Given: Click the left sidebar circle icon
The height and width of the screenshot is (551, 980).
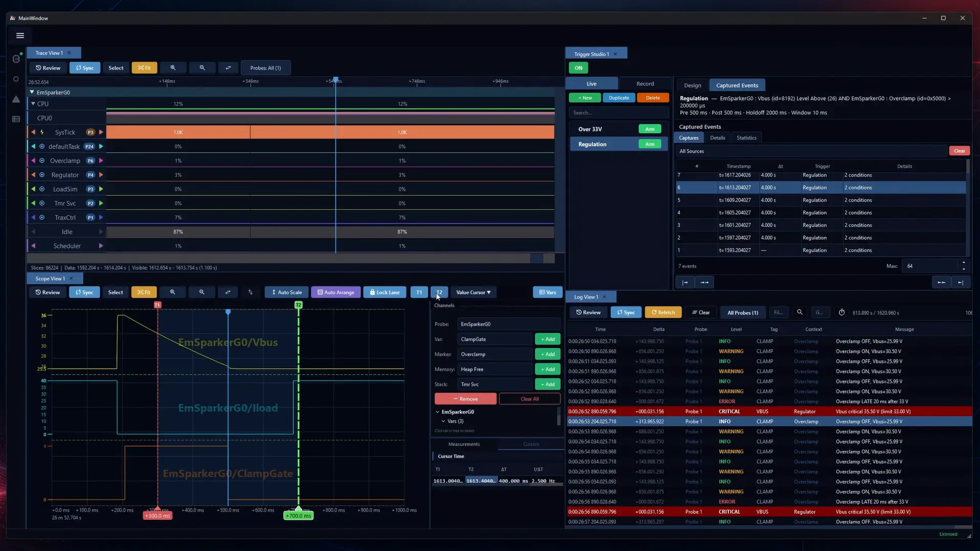Looking at the screenshot, I should [x=16, y=79].
